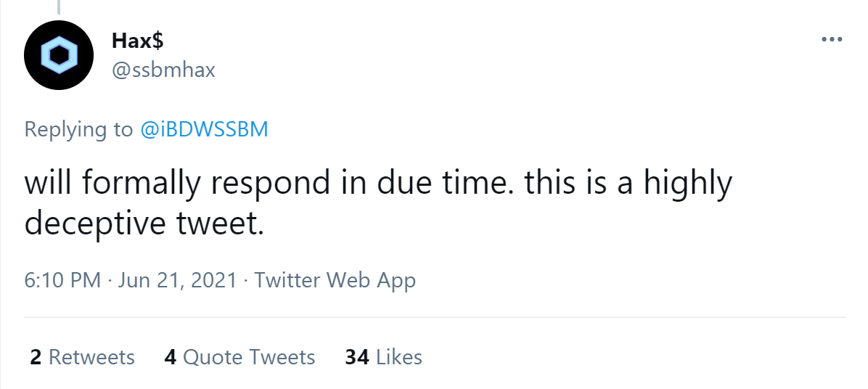The width and height of the screenshot is (868, 389).
Task: Click the Hax$ display name
Action: point(138,41)
